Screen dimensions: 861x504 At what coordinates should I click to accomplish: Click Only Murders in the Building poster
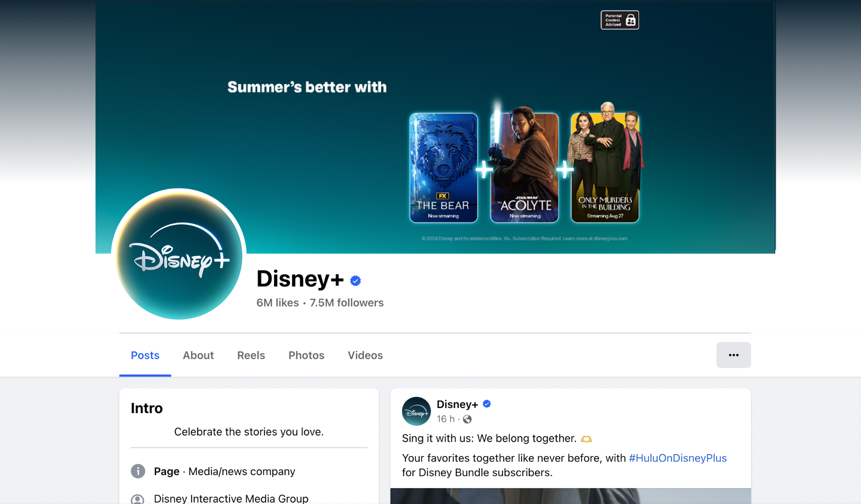605,163
